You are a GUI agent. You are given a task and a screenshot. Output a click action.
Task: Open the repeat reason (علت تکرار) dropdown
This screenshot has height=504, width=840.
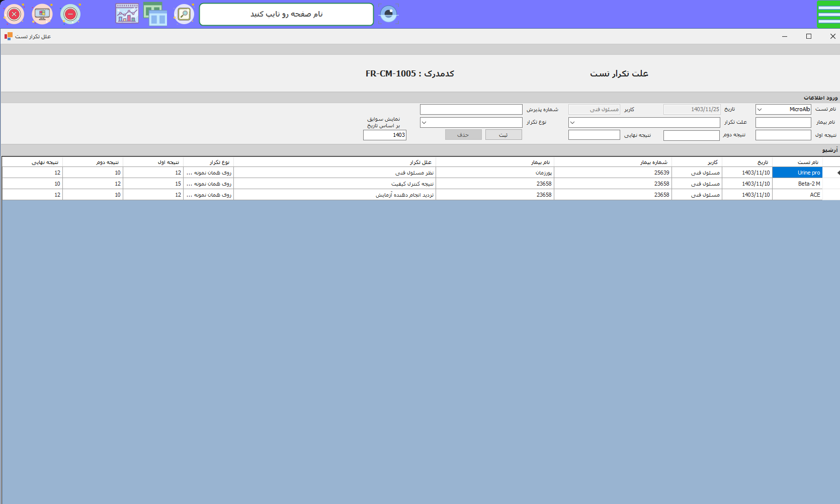pyautogui.click(x=572, y=122)
